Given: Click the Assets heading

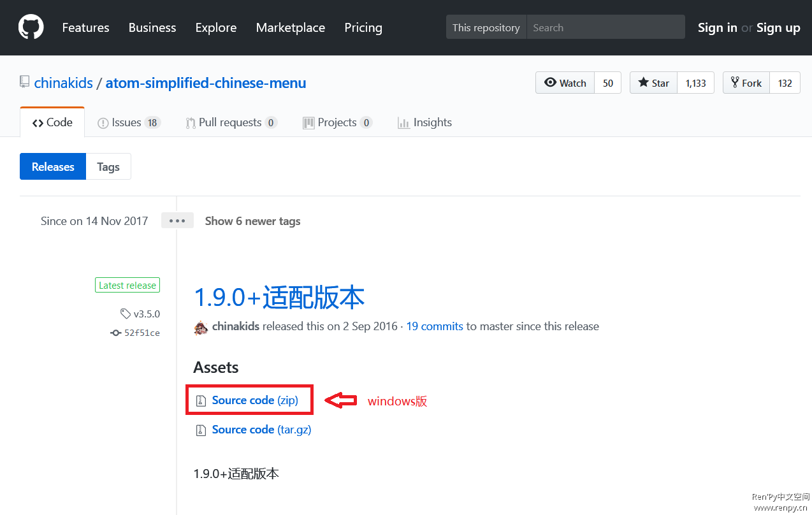Looking at the screenshot, I should point(216,368).
